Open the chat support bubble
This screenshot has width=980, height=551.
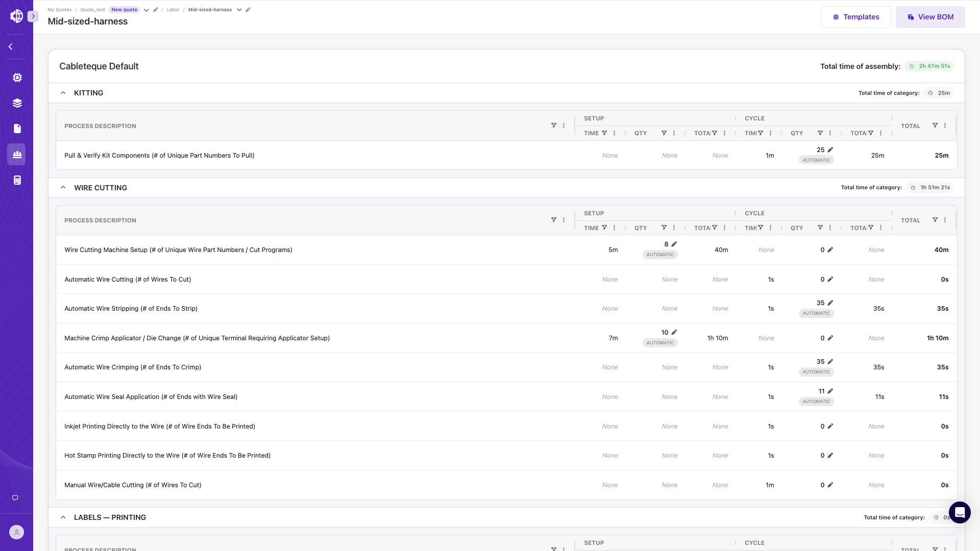(x=960, y=512)
